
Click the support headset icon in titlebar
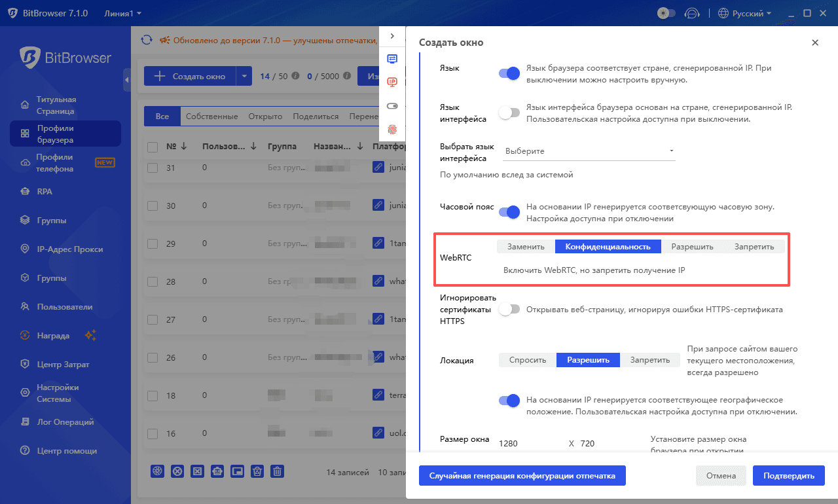[692, 12]
